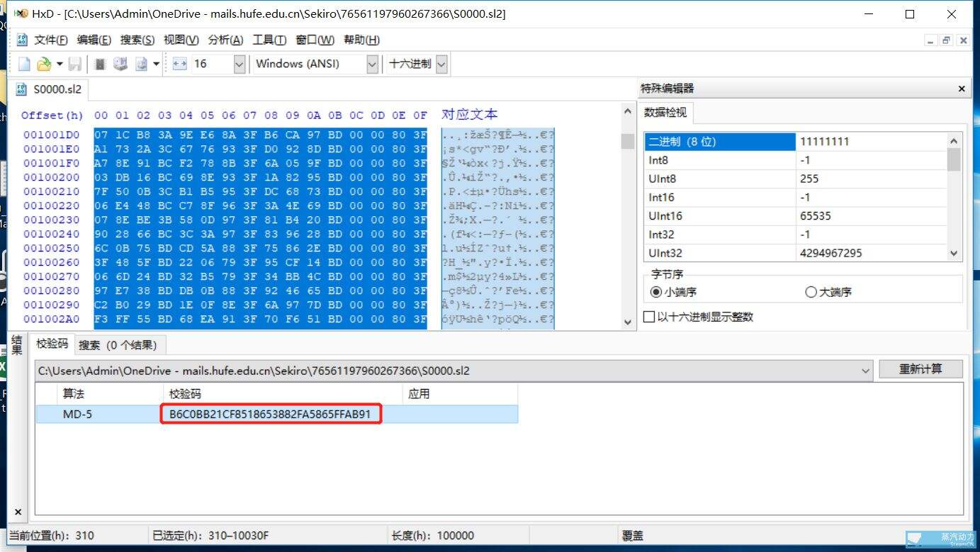Open the checksum file path dropdown
The height and width of the screenshot is (552, 980).
click(x=865, y=371)
